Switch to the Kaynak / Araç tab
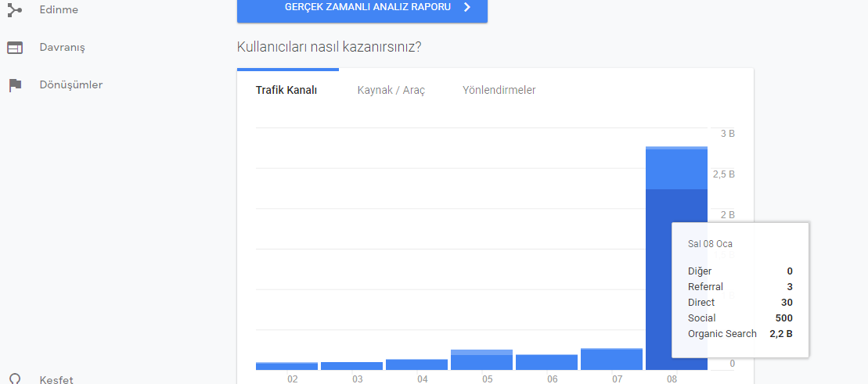 tap(391, 90)
